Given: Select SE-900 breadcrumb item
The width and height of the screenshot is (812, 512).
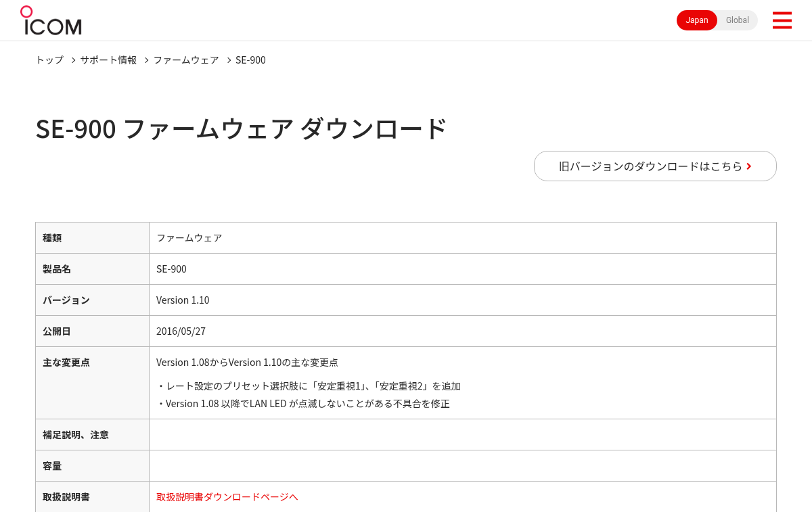Looking at the screenshot, I should [x=250, y=60].
